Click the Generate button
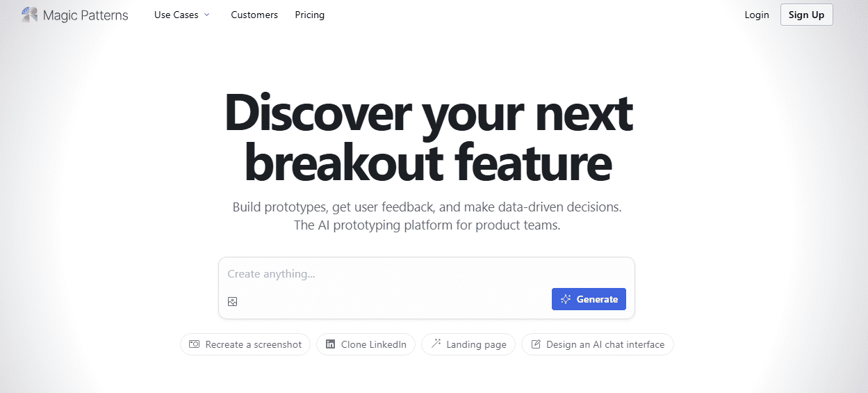 589,299
